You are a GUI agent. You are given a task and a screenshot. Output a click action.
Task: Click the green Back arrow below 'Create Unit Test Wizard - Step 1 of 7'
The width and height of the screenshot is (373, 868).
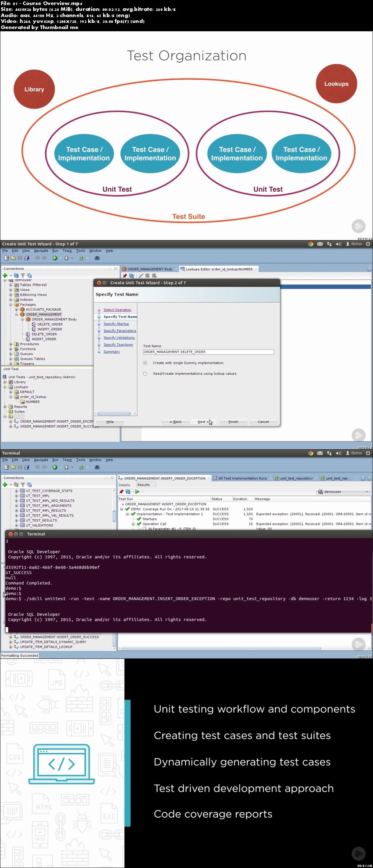point(55,258)
